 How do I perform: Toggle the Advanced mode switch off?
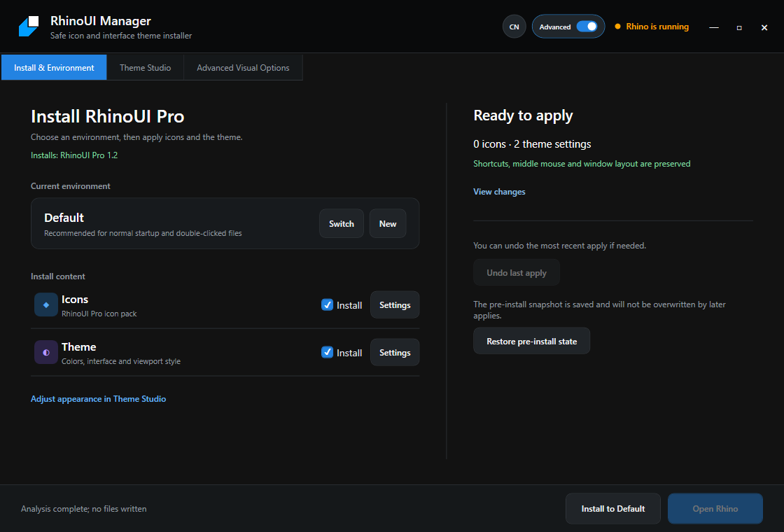coord(587,27)
